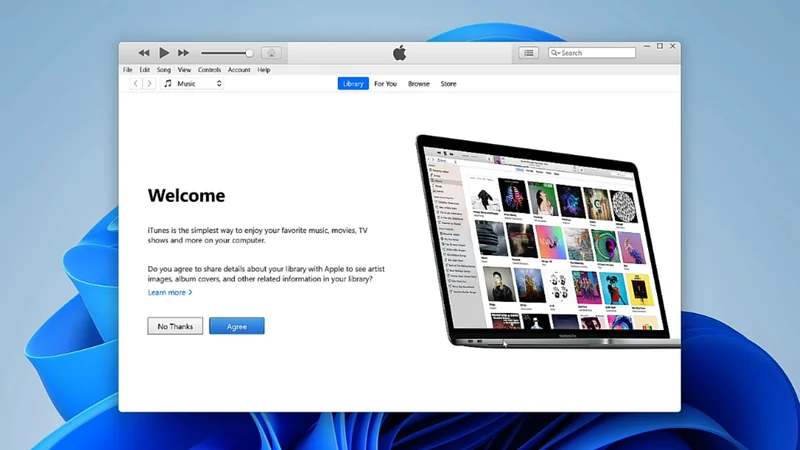Image resolution: width=800 pixels, height=450 pixels.
Task: Click the Previous track rewind button
Action: pos(144,53)
